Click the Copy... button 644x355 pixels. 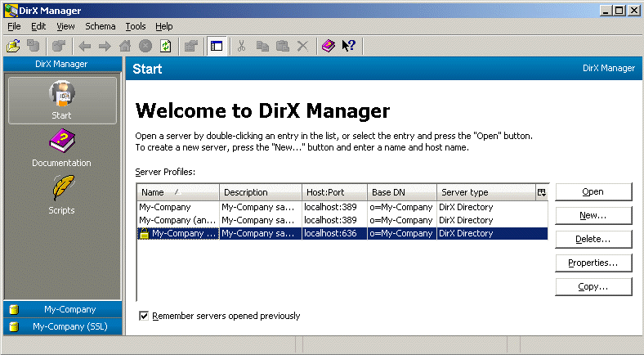pyautogui.click(x=593, y=287)
